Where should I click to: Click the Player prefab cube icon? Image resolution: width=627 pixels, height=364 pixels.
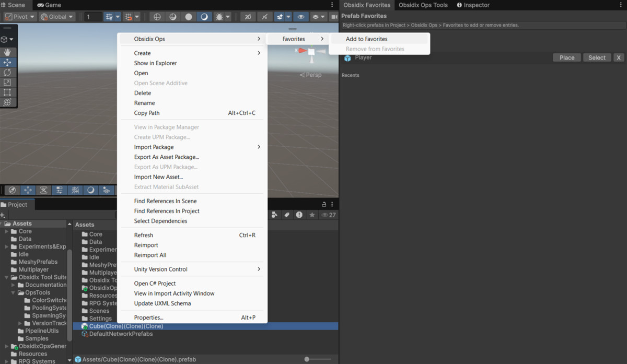tap(347, 58)
